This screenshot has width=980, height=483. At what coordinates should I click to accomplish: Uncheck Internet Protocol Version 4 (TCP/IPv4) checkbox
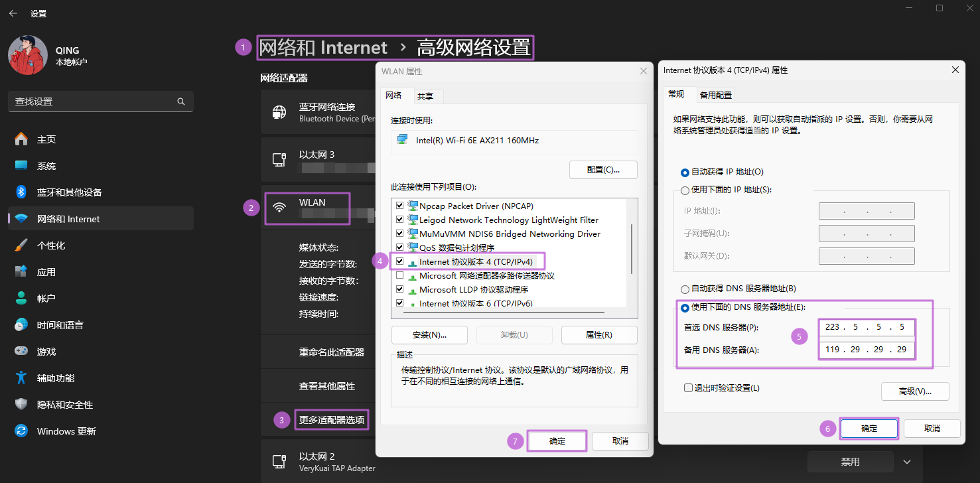click(x=399, y=261)
